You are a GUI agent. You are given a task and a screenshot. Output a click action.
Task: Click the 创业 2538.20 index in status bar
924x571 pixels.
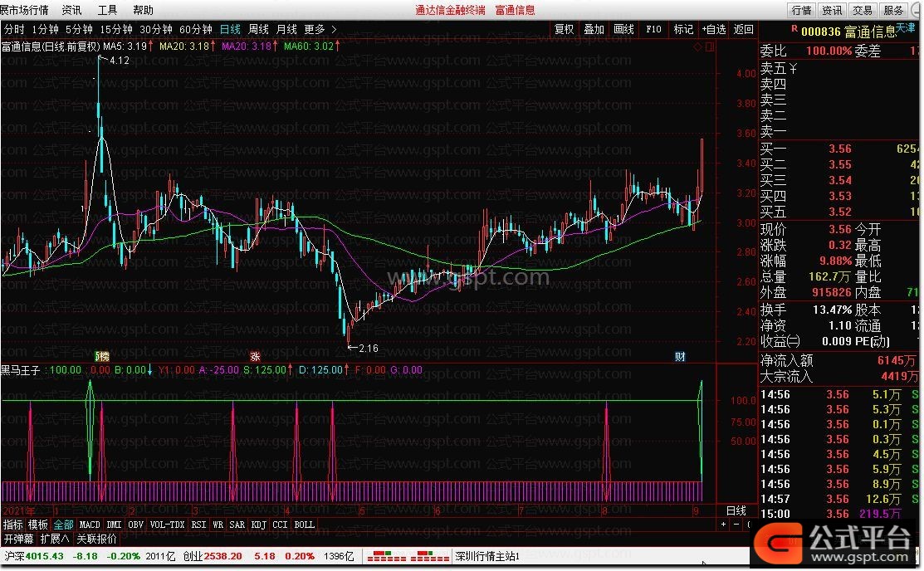[x=213, y=556]
